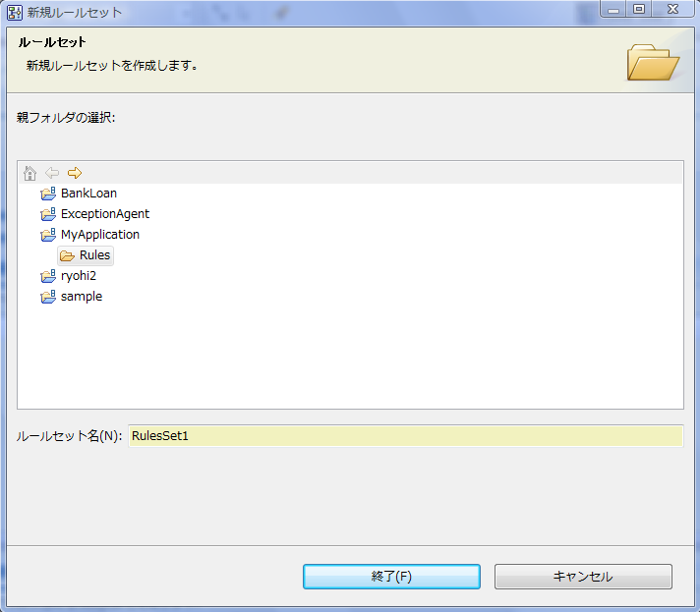This screenshot has width=700, height=612.
Task: Click the Back arrow icon
Action: click(x=52, y=173)
